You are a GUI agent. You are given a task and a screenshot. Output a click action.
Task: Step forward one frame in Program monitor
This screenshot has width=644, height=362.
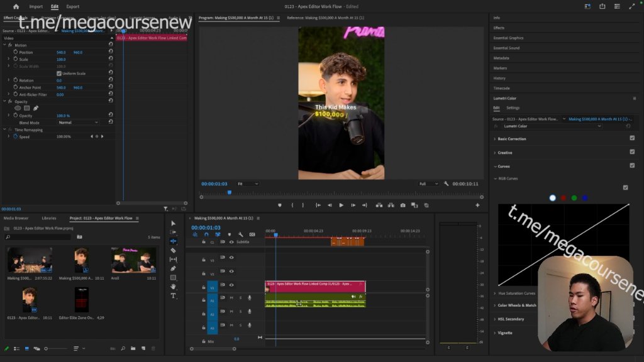coord(353,206)
